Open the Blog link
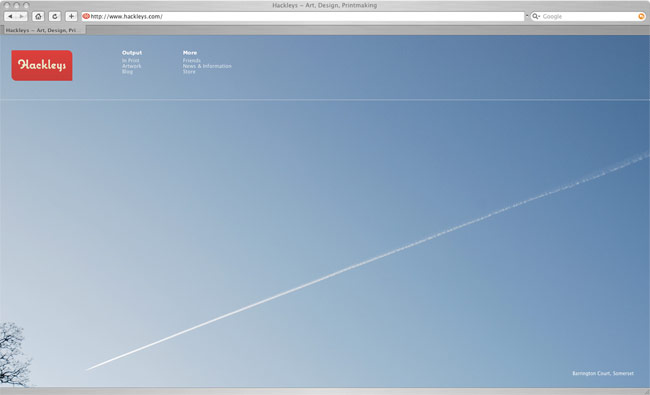This screenshot has width=650, height=395. (x=127, y=72)
